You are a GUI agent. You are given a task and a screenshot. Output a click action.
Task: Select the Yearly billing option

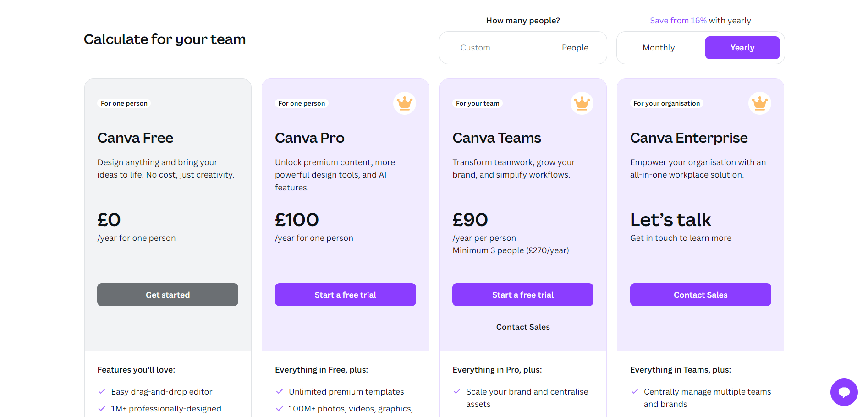pos(742,47)
